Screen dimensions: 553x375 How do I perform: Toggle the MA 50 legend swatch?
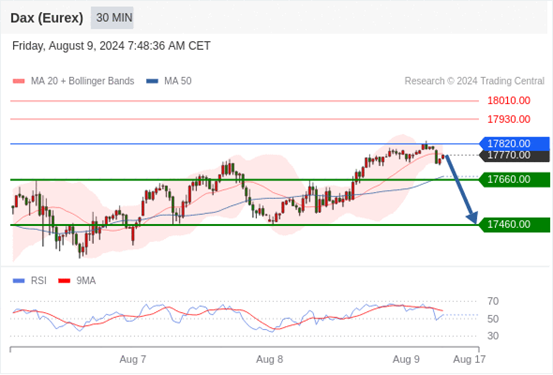pos(152,81)
